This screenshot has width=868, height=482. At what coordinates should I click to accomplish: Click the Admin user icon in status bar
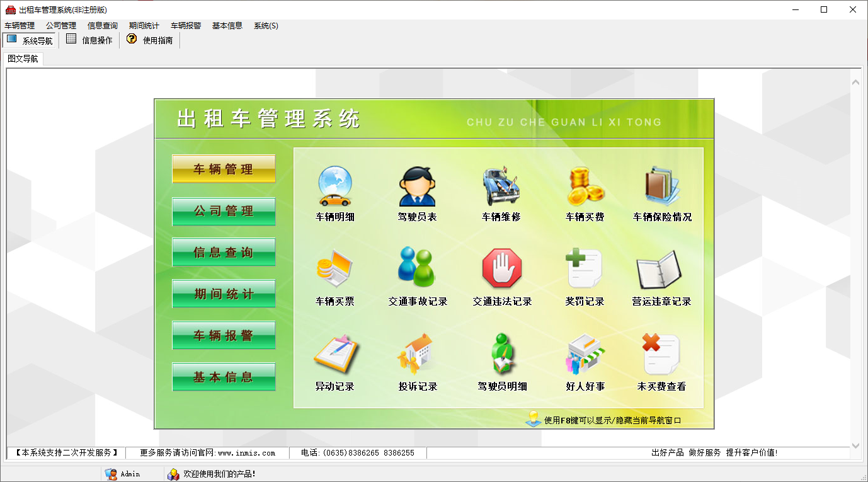[111, 474]
